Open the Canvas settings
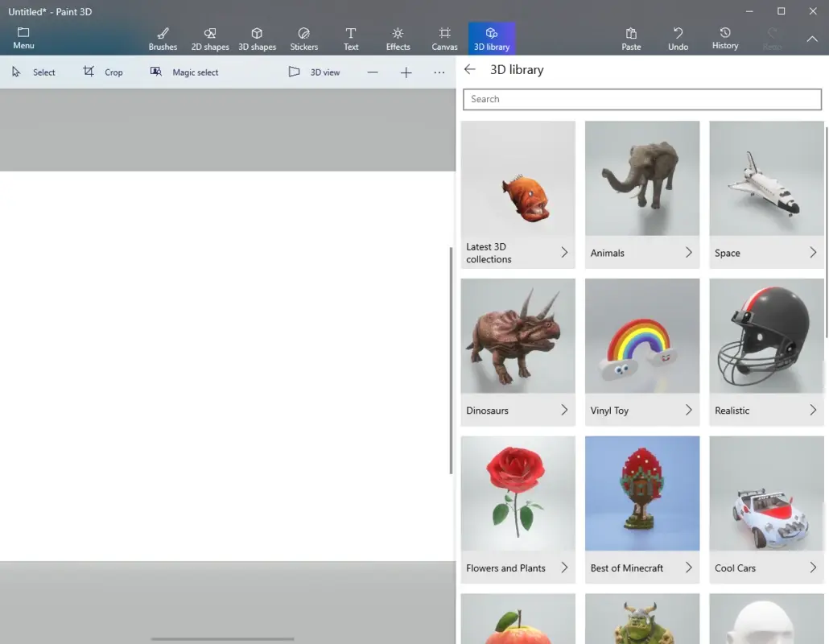 tap(443, 37)
